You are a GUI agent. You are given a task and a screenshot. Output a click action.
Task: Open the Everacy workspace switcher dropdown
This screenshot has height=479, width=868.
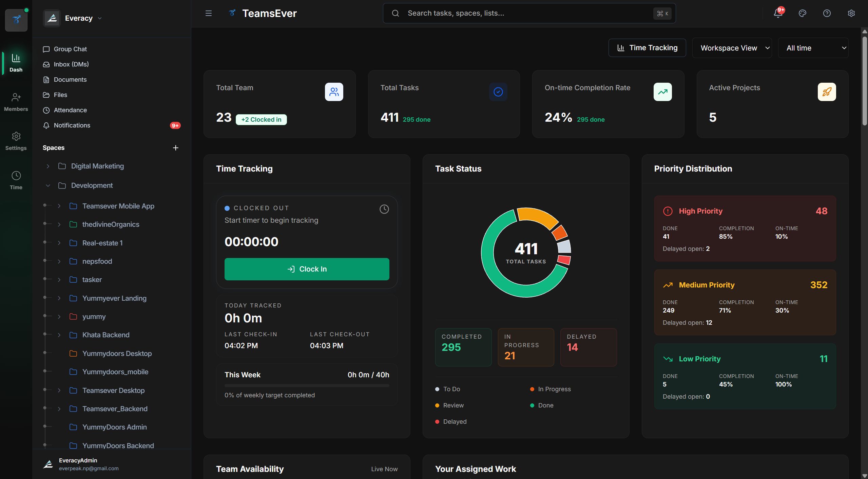73,18
